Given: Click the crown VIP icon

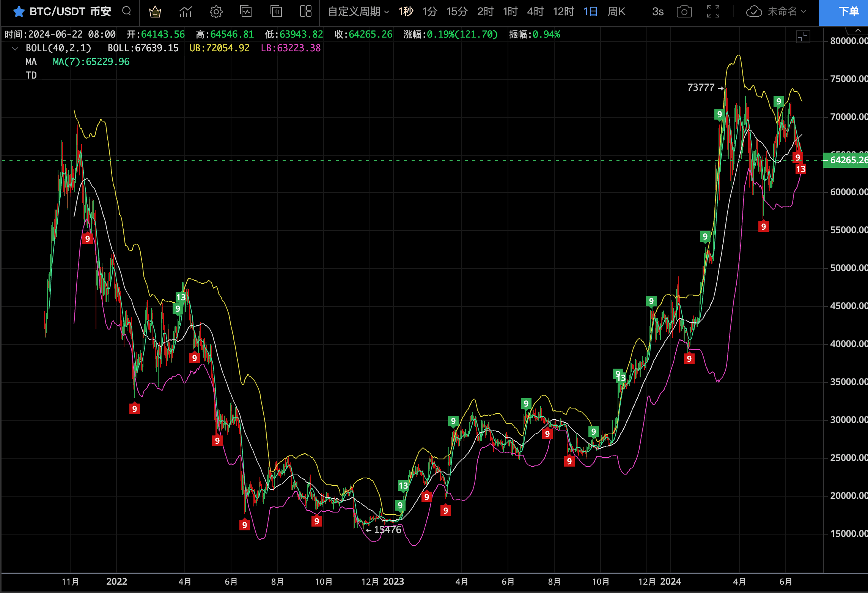Looking at the screenshot, I should coord(155,12).
